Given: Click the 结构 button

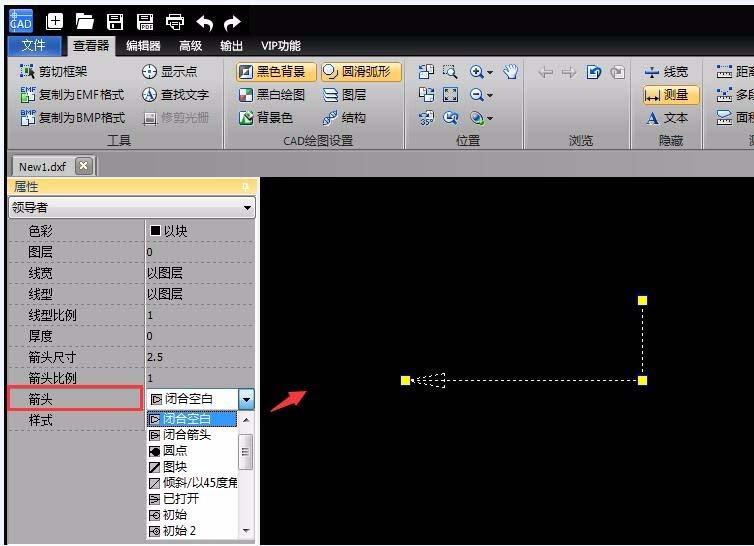Looking at the screenshot, I should coord(345,118).
